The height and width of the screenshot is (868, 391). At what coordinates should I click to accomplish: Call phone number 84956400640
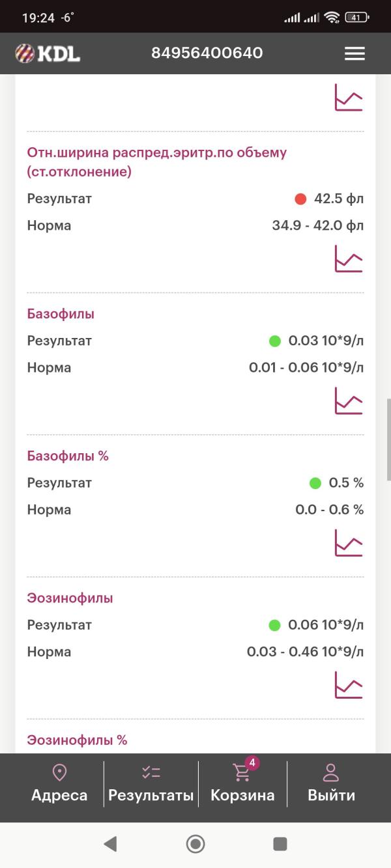[207, 53]
